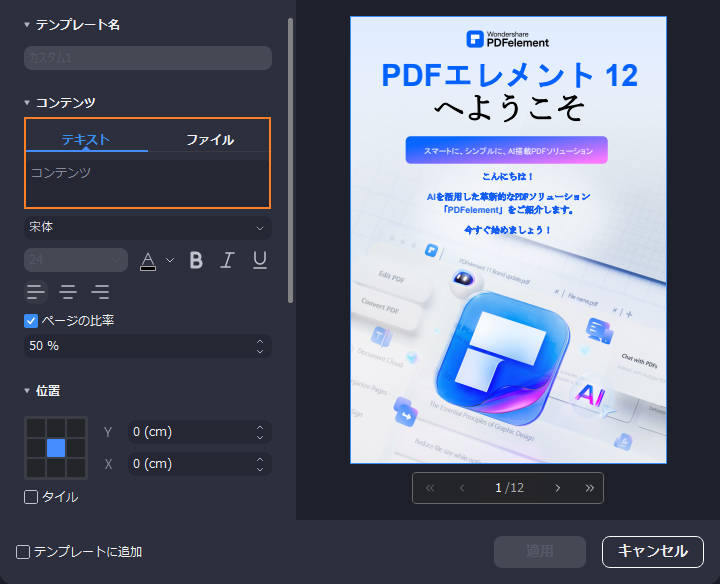
Task: Increase the Y offset value
Action: 260,427
